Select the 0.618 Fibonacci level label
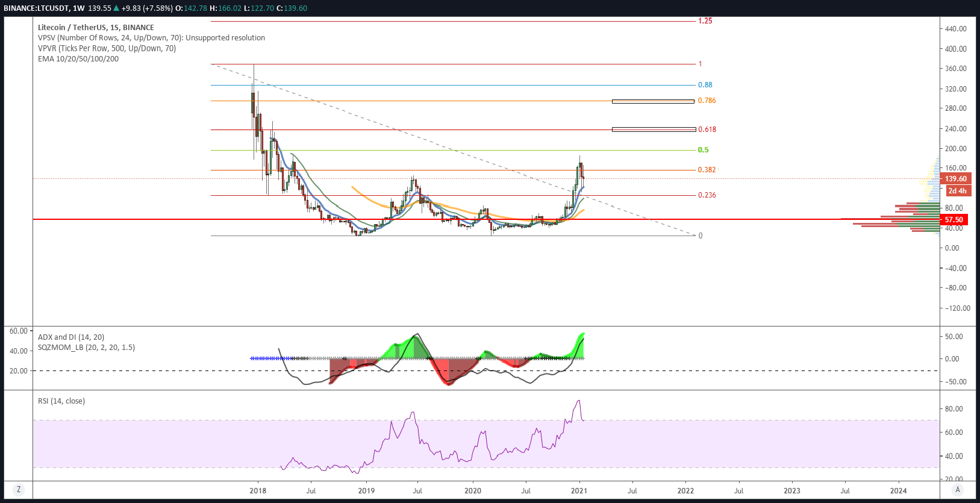This screenshot has height=503, width=980. (707, 130)
